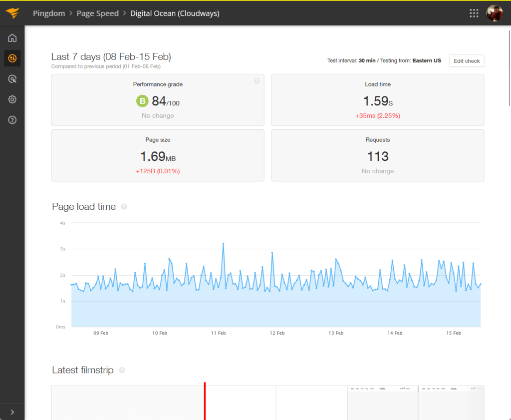This screenshot has width=511, height=420.
Task: Click the 4s y-axis label
Action: click(x=62, y=223)
